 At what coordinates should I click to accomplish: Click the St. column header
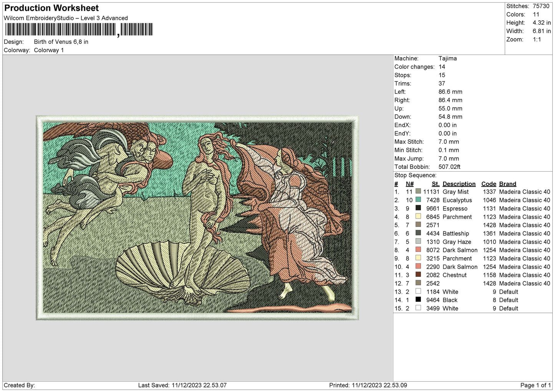point(436,184)
